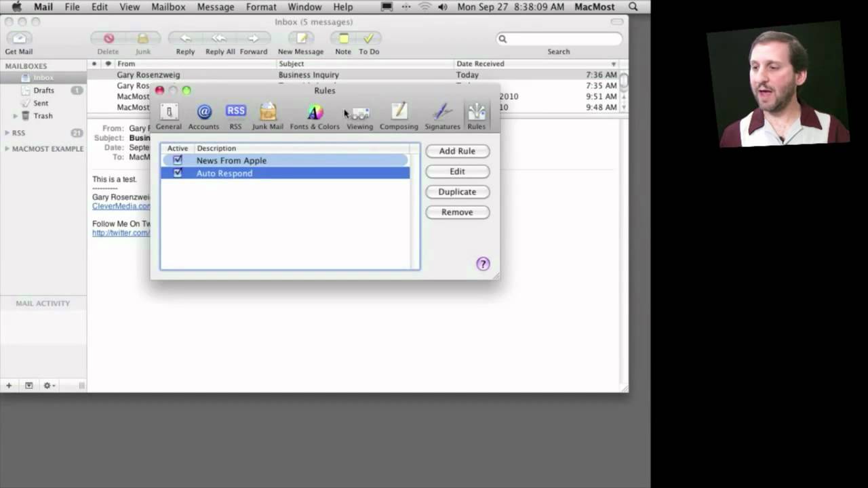
Task: Click the Add Rule button
Action: [457, 151]
